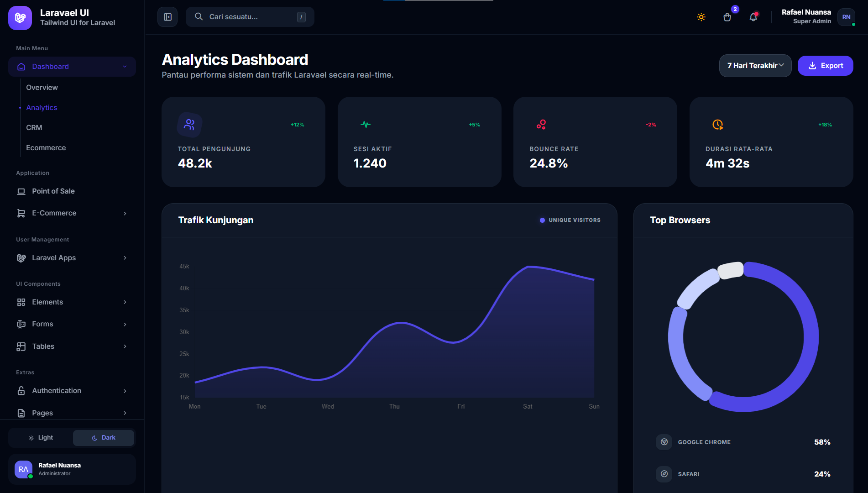Click the Laravael UI logo icon

pyautogui.click(x=20, y=18)
